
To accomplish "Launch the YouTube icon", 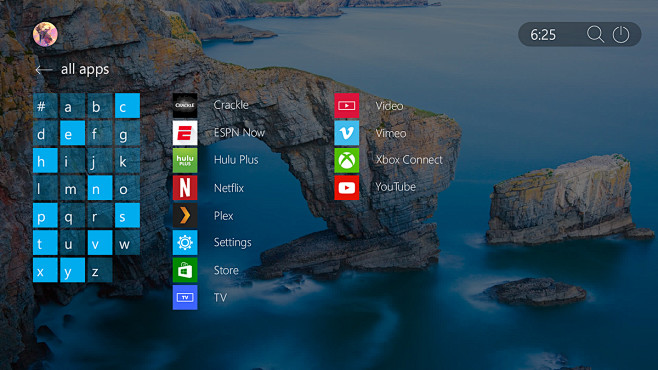I will [347, 188].
